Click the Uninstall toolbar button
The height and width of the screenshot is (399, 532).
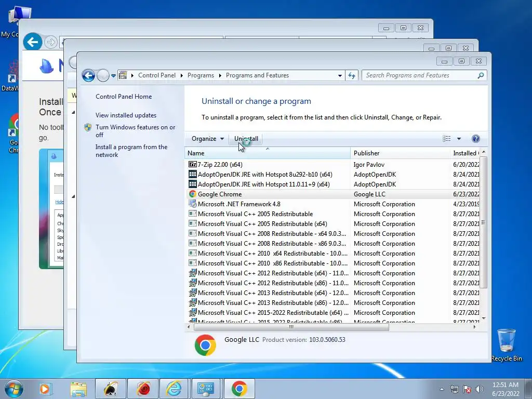[246, 138]
